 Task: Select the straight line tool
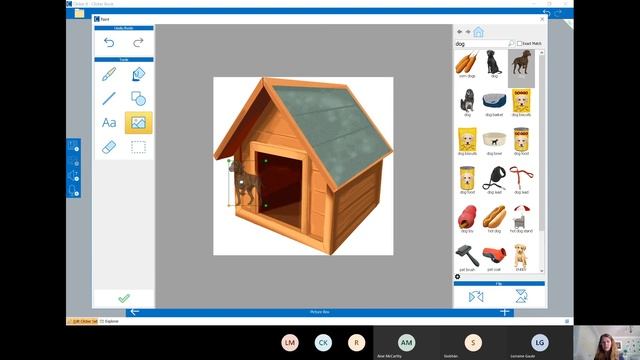point(109,98)
